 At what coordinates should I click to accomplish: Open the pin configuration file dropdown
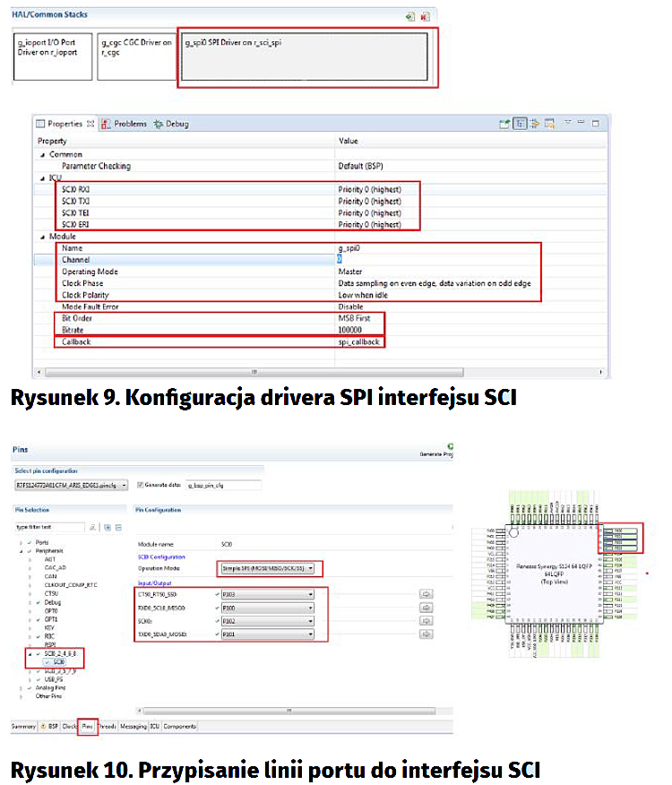(71, 485)
